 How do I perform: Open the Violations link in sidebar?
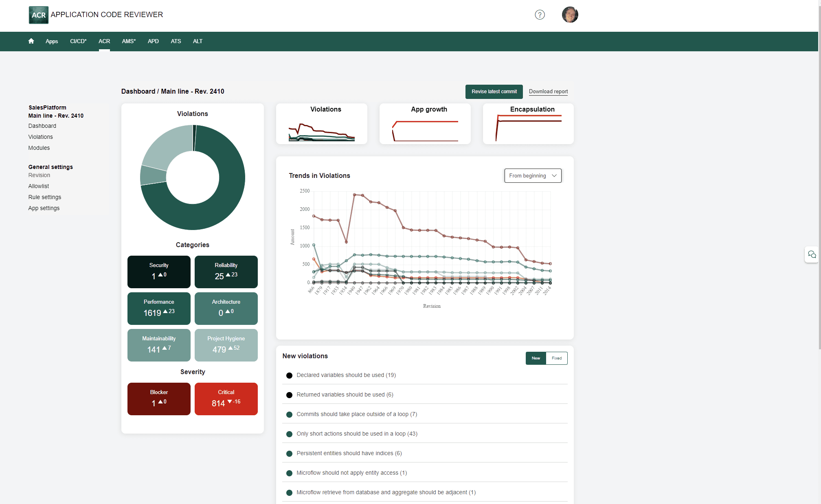click(40, 136)
